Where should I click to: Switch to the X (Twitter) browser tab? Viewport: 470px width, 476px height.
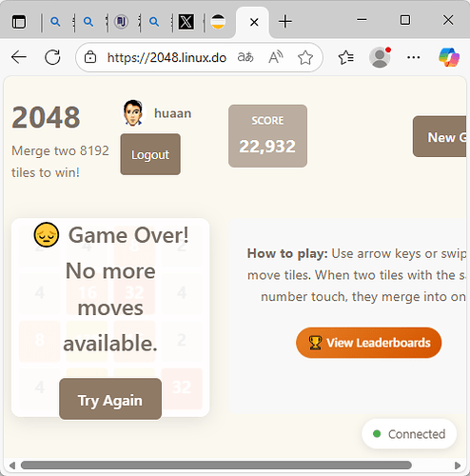pyautogui.click(x=186, y=22)
